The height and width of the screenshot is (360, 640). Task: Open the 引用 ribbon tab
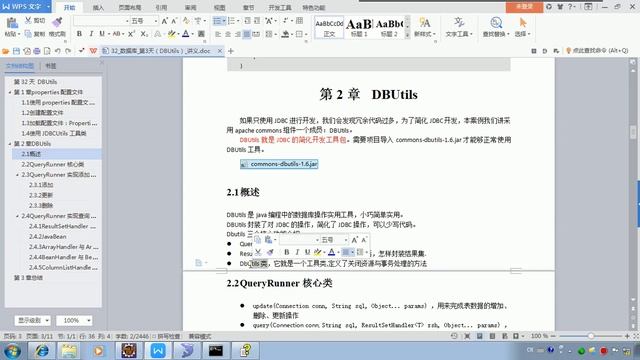pyautogui.click(x=161, y=7)
